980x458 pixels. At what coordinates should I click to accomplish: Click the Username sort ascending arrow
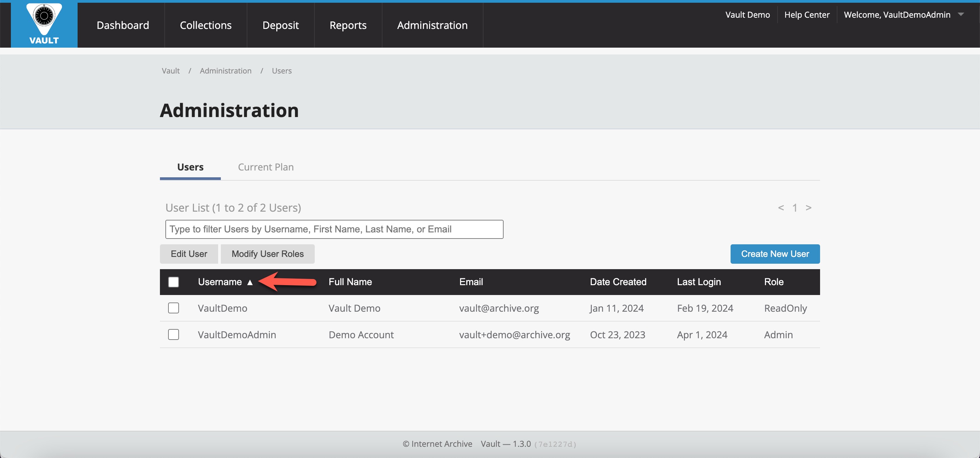250,282
